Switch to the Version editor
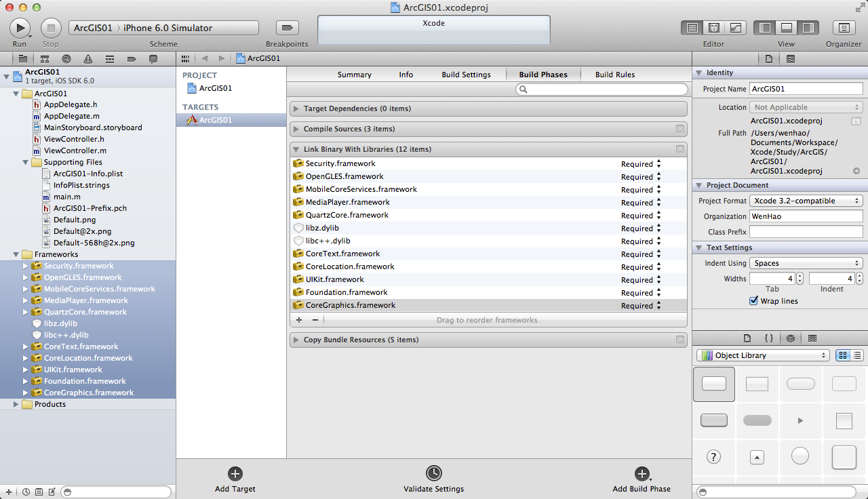868x499 pixels. click(x=735, y=28)
